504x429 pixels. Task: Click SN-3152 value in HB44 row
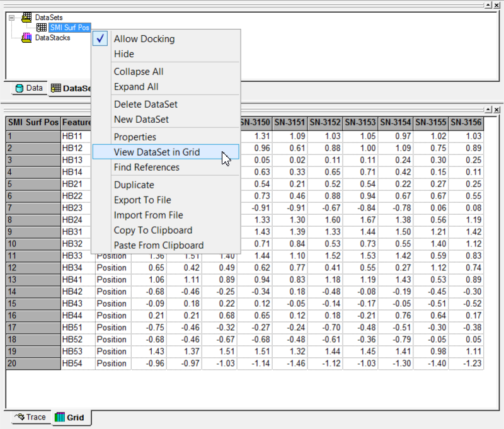[325, 316]
